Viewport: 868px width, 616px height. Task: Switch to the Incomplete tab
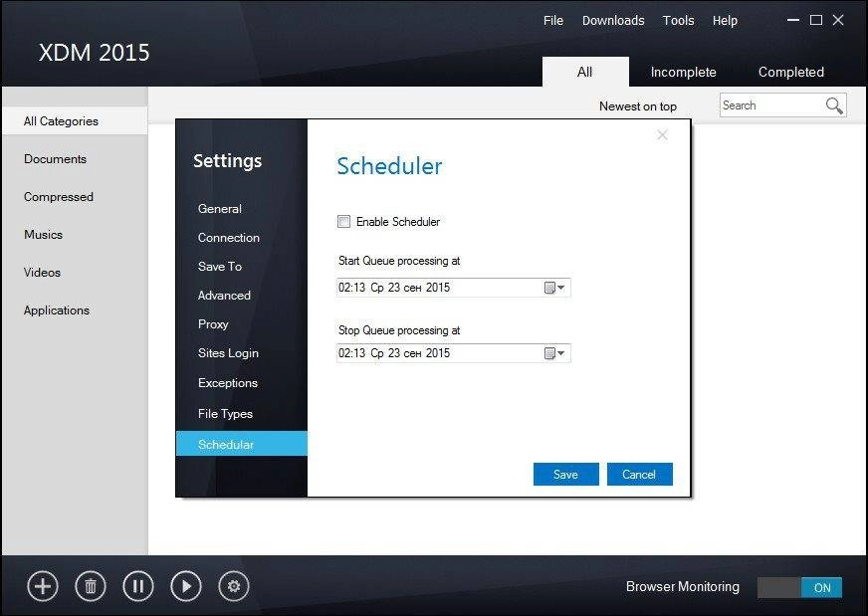point(683,72)
